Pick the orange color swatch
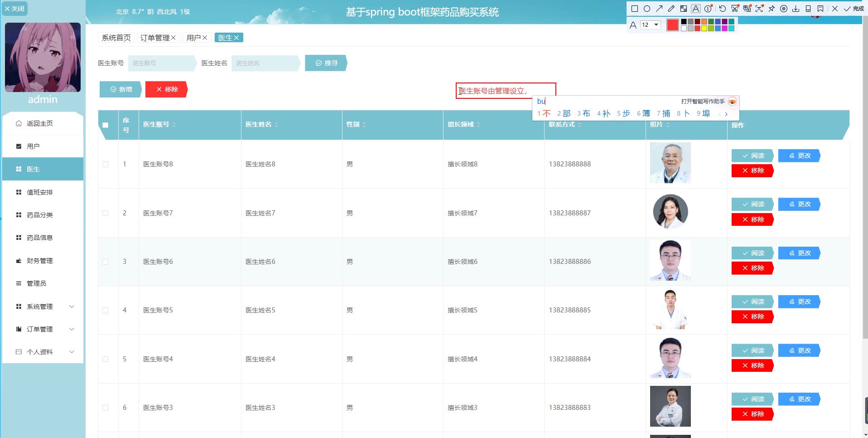Image resolution: width=868 pixels, height=438 pixels. 704,22
